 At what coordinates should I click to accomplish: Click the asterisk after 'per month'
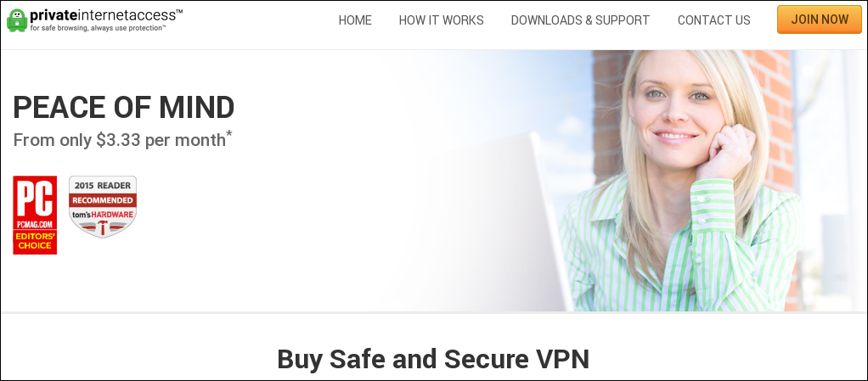point(229,134)
